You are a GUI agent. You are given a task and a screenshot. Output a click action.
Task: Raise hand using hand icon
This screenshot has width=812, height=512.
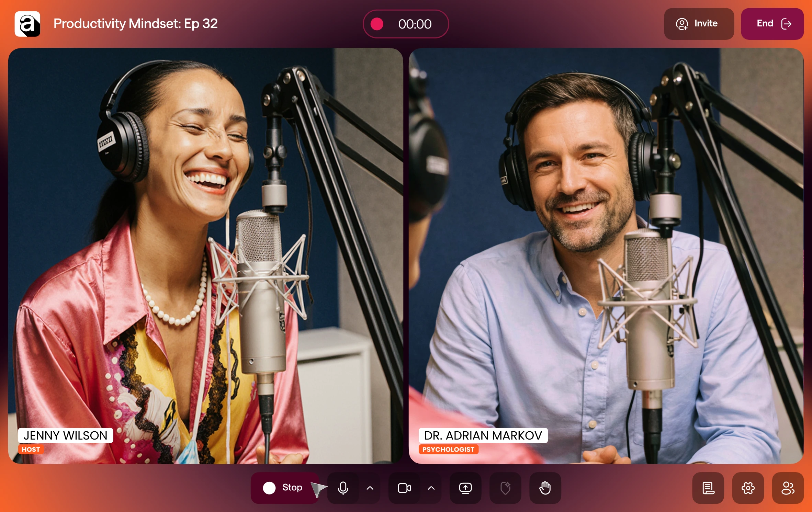click(545, 488)
